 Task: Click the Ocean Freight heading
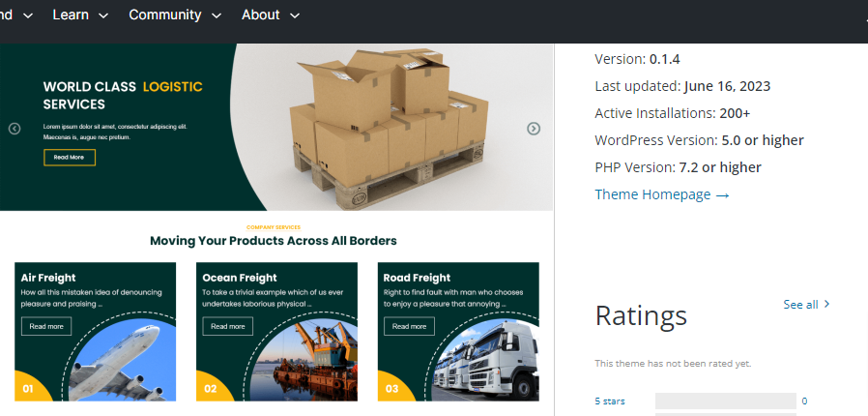(240, 278)
